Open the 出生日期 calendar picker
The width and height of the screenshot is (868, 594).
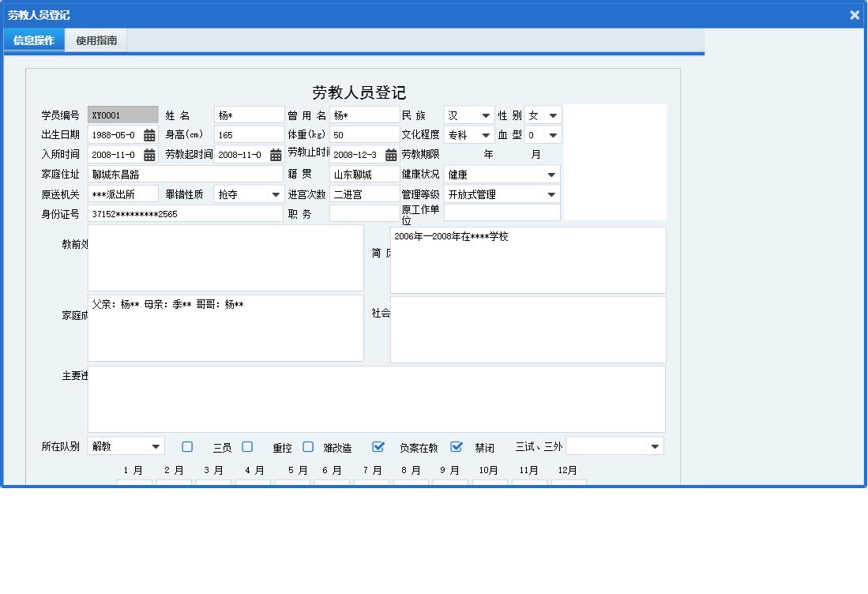[x=149, y=135]
